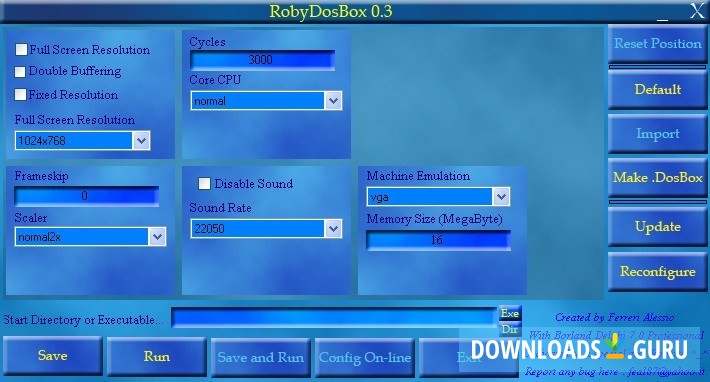Click the "Memory Size (MegaByte)" label

[x=435, y=220]
